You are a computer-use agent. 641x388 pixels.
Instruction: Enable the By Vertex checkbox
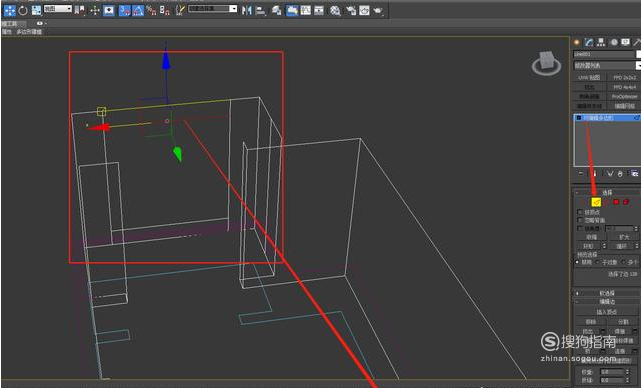[580, 212]
